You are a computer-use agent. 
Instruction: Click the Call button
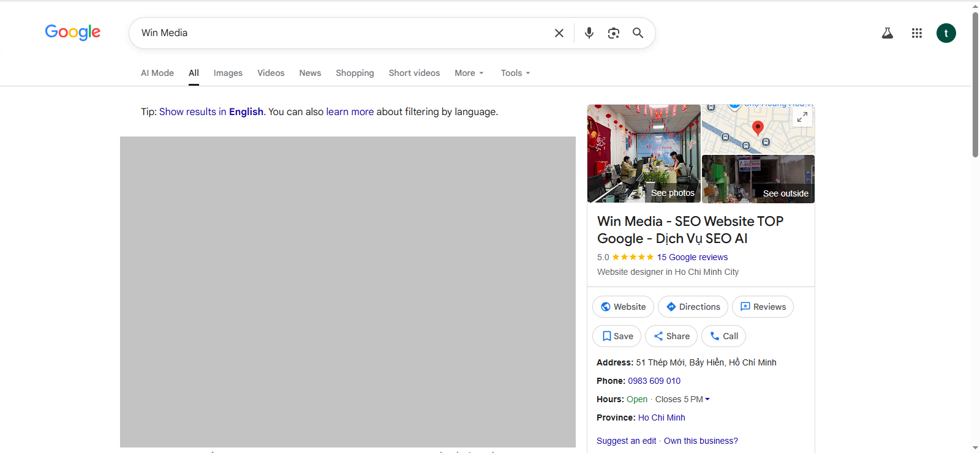723,336
